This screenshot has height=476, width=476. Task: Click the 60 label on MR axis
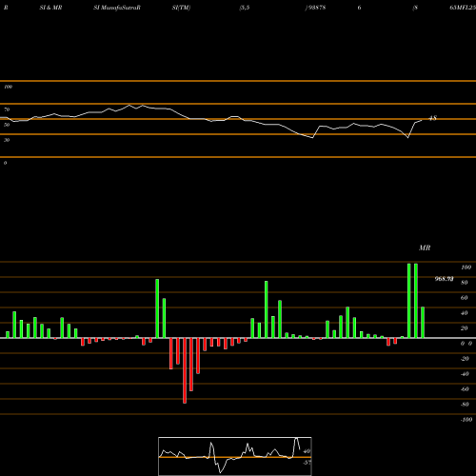pyautogui.click(x=465, y=298)
